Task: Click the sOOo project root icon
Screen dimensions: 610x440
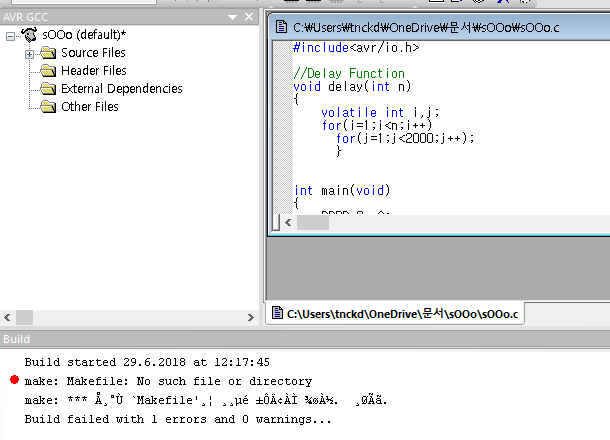Action: [29, 35]
